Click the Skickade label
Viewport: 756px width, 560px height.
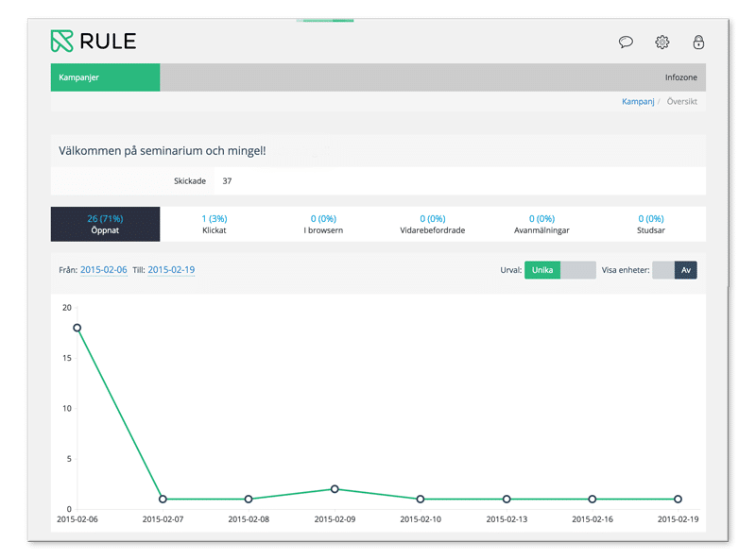[x=190, y=180]
